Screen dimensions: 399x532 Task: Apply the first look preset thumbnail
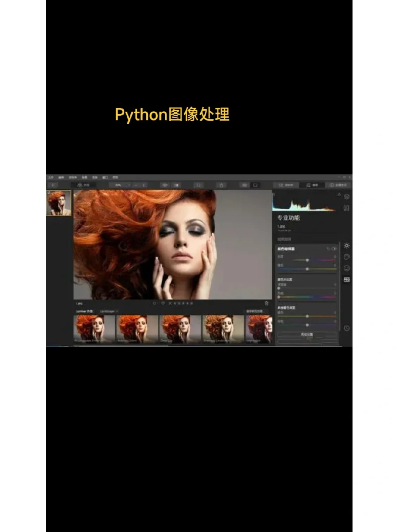tap(94, 329)
